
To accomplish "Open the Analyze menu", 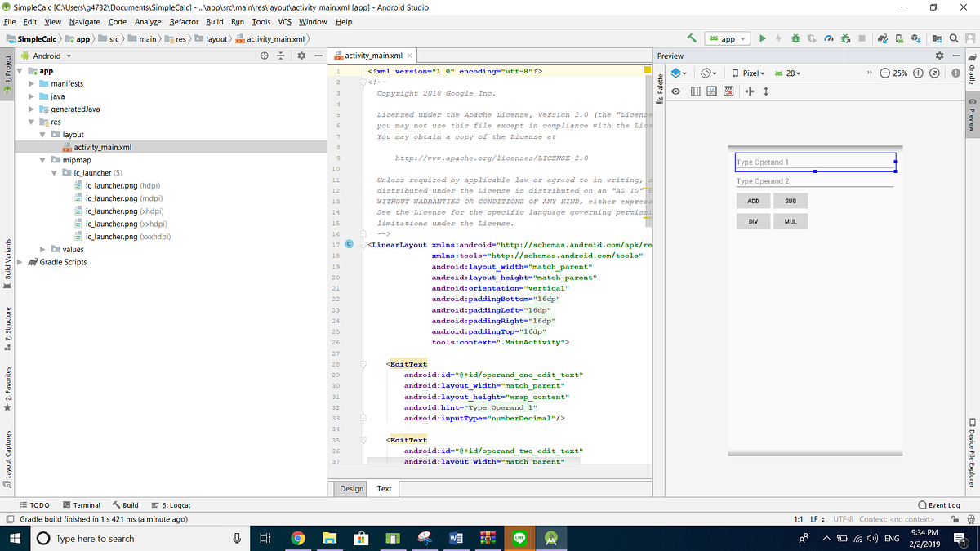I will (x=148, y=21).
